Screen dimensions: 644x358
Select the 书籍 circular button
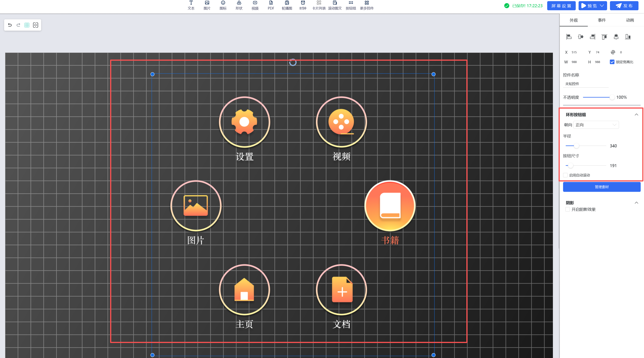pyautogui.click(x=390, y=206)
